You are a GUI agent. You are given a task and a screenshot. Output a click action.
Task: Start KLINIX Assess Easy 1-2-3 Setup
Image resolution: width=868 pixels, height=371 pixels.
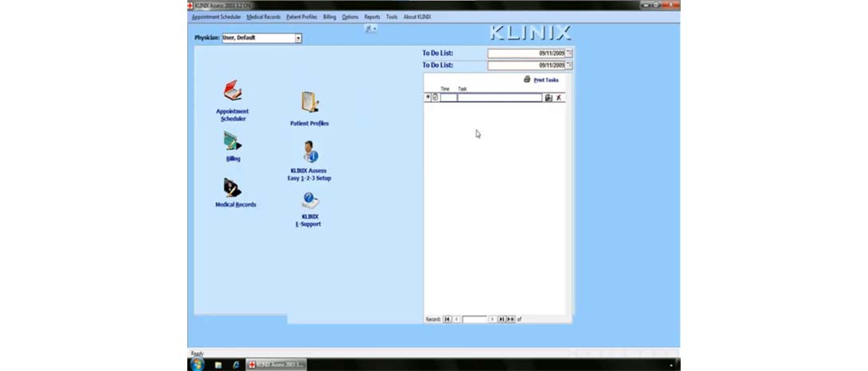click(309, 152)
